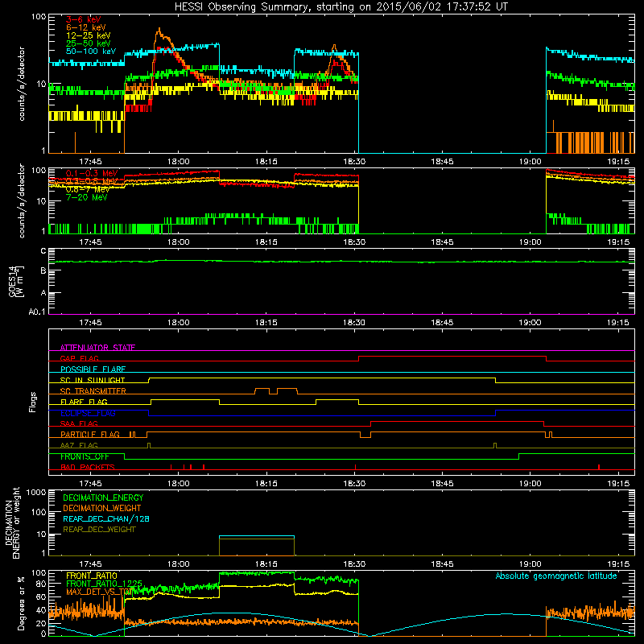This screenshot has width=644, height=644.
Task: Select the ECLIPSE_FLAG label
Action: click(x=88, y=413)
